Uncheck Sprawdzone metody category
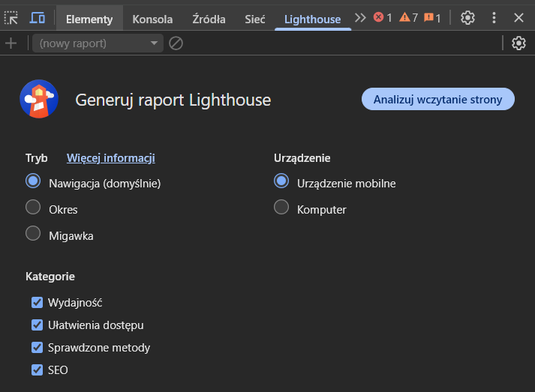The image size is (535, 392). tap(38, 347)
